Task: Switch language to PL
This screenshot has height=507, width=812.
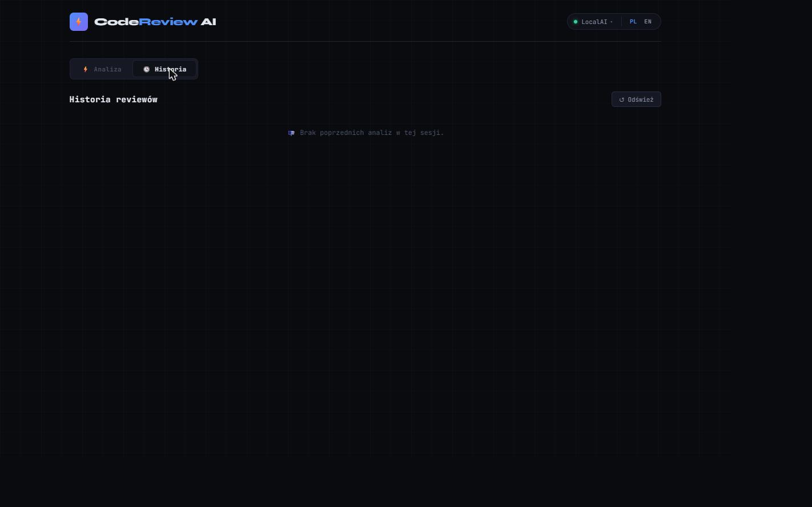Action: [x=633, y=22]
